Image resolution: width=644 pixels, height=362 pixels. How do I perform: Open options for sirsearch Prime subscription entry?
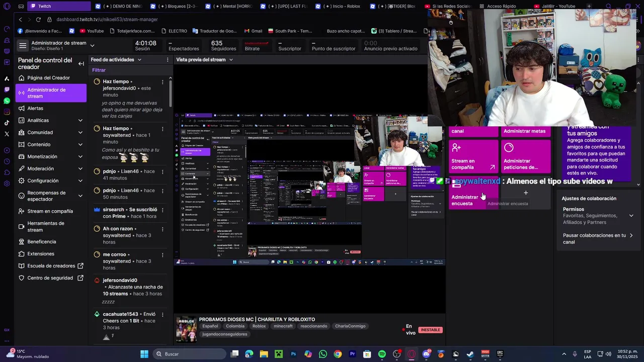[162, 210]
